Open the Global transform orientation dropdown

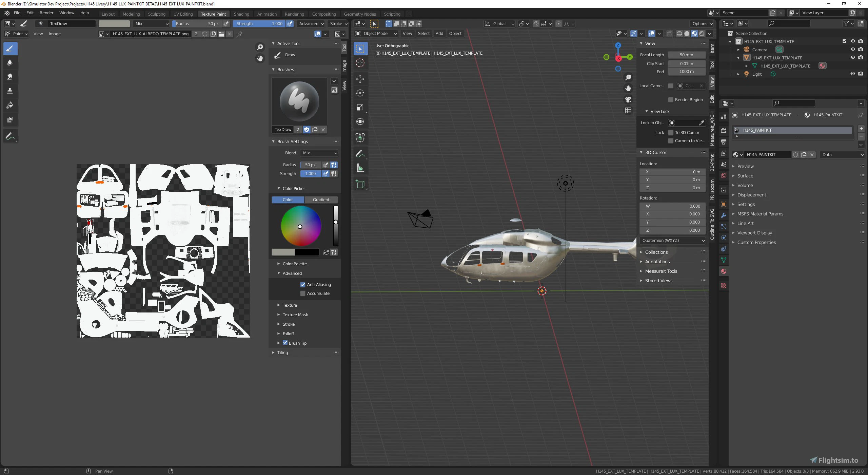point(499,24)
